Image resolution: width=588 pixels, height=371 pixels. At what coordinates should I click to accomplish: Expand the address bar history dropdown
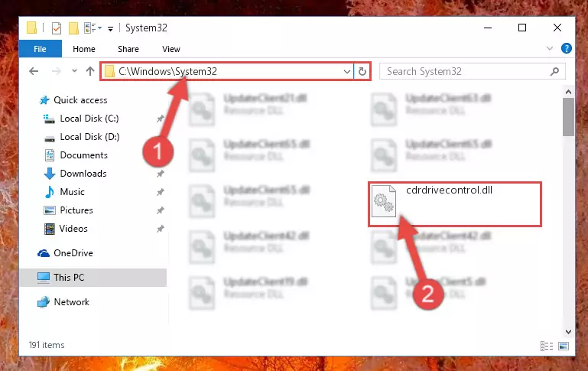click(347, 71)
